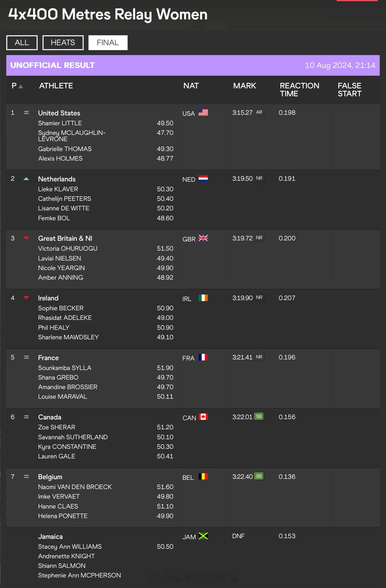Screen dimensions: 386x588
Task: Click the SB badge next to Canada's mark
Action: pos(259,417)
